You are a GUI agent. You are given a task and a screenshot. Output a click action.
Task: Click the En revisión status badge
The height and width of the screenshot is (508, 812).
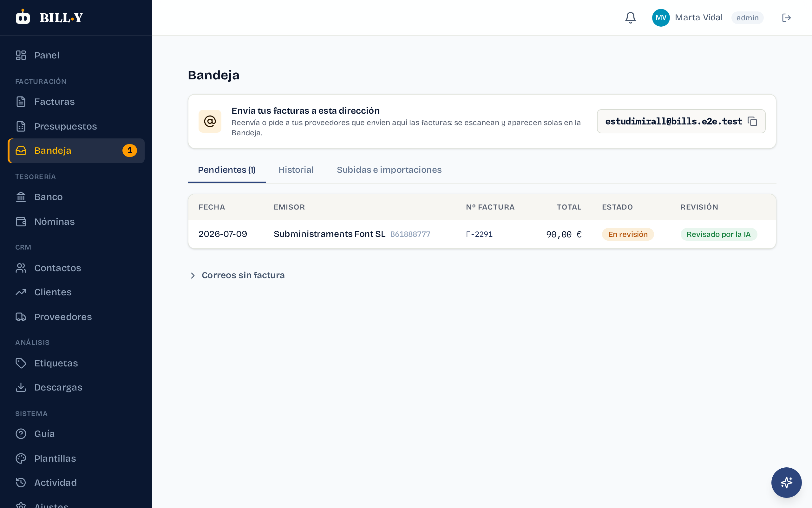click(x=628, y=234)
